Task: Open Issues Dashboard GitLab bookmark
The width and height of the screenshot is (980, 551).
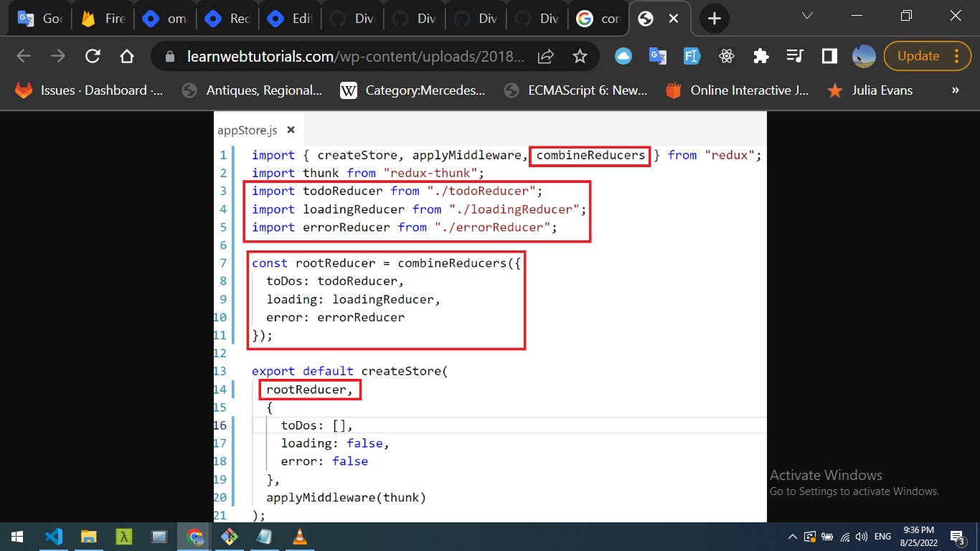Action: [89, 90]
